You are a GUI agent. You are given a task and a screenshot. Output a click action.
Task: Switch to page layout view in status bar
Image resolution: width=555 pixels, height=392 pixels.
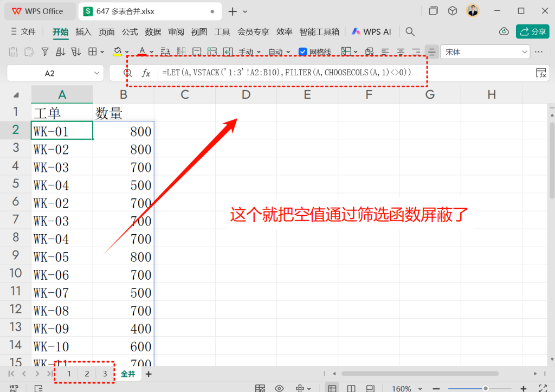tap(351, 388)
